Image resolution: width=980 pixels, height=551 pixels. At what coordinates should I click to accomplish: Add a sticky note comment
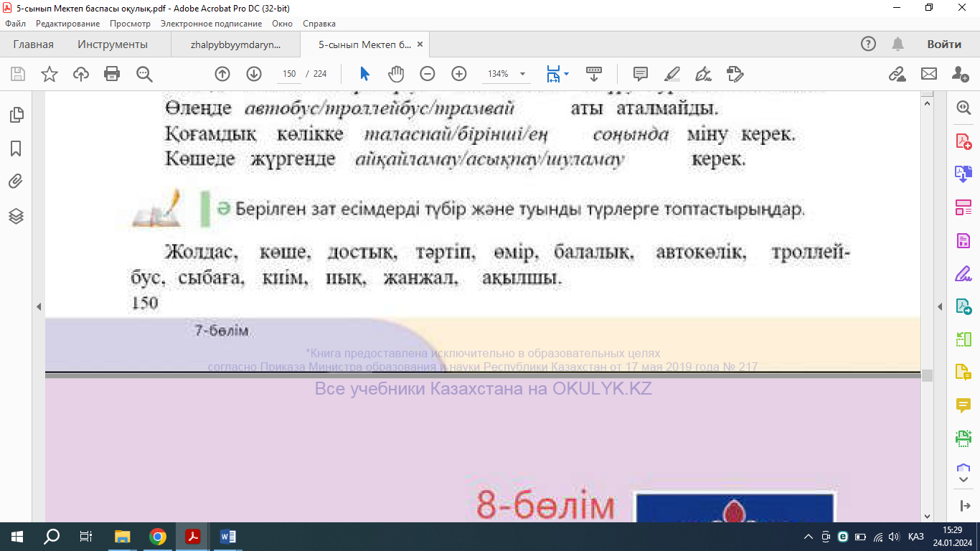(x=641, y=74)
